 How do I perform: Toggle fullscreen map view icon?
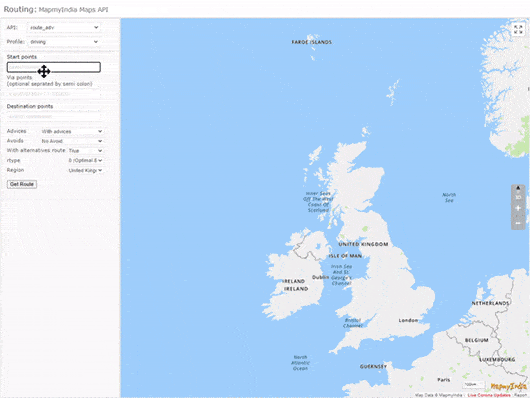[x=518, y=29]
